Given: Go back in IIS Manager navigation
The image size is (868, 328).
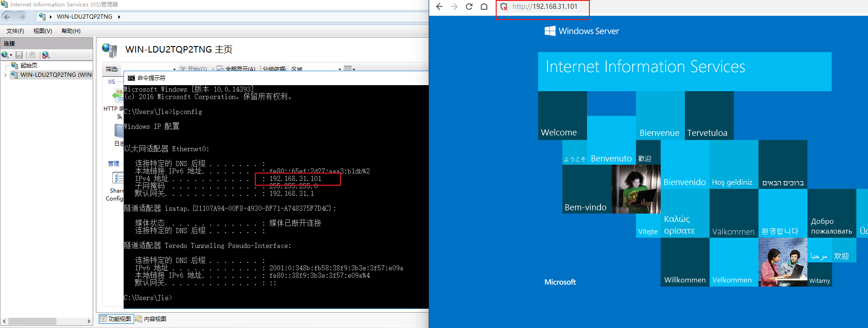Looking at the screenshot, I should tap(7, 17).
